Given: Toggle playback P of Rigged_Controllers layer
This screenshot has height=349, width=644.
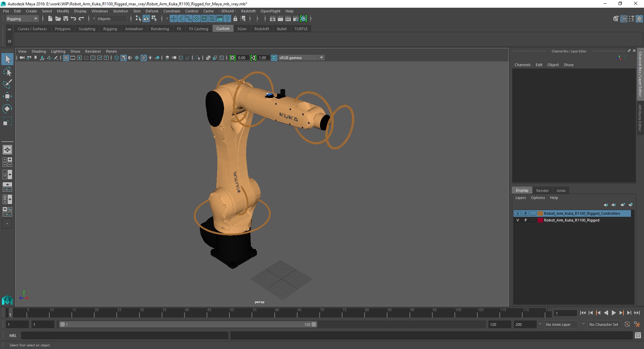Looking at the screenshot, I should [526, 213].
